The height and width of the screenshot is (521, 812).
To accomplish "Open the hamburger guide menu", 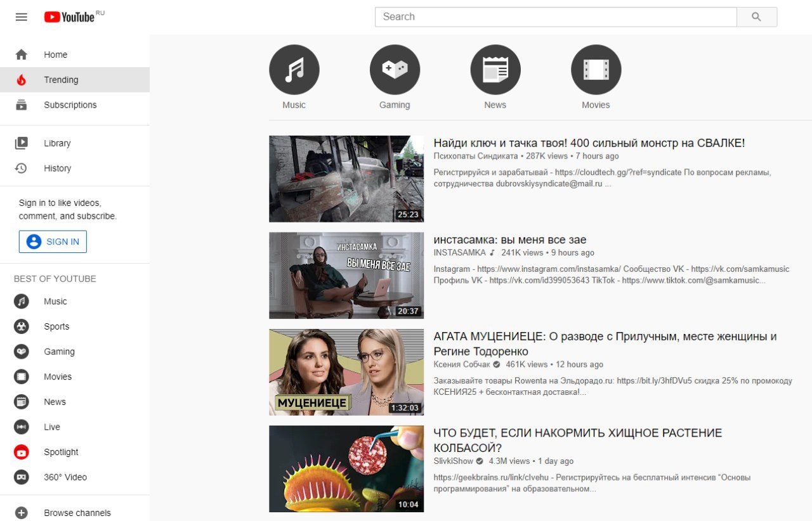I will [22, 17].
